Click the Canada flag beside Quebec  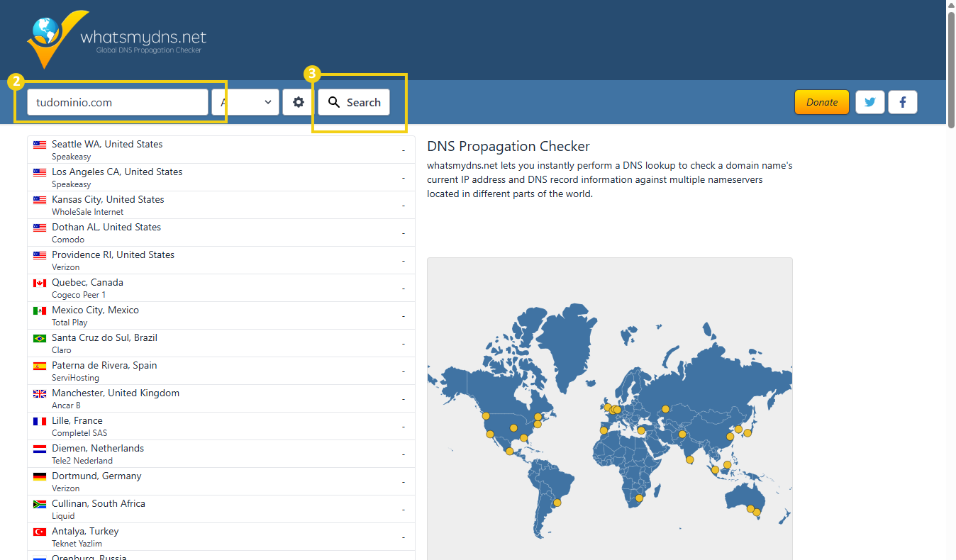[40, 284]
